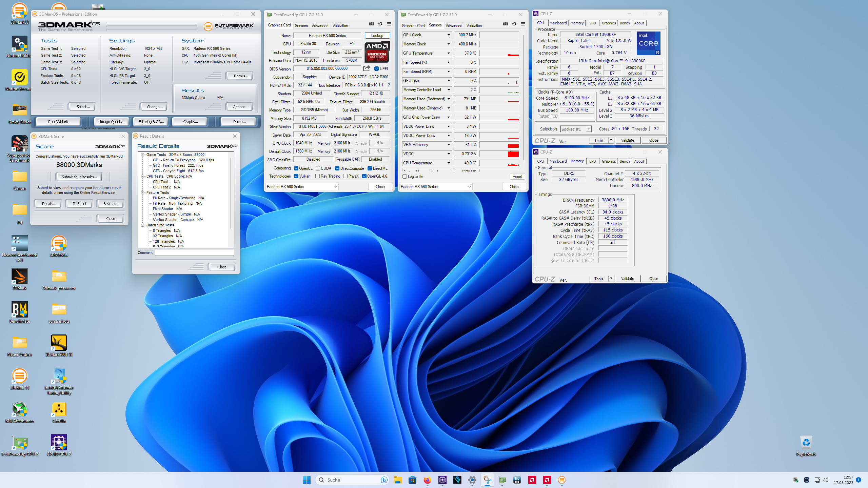Open the 3DMark05 orange taskbar icon
The image size is (868, 488).
[x=562, y=480]
